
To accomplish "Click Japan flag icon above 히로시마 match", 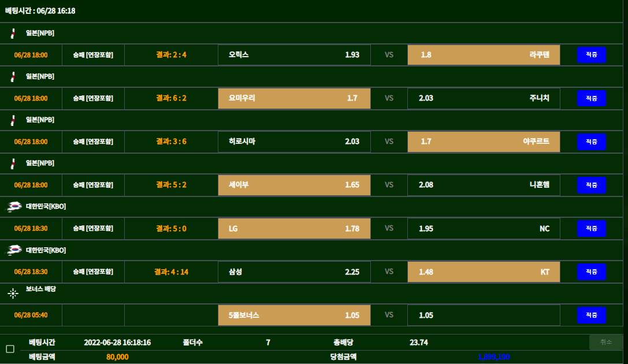I will (x=13, y=120).
